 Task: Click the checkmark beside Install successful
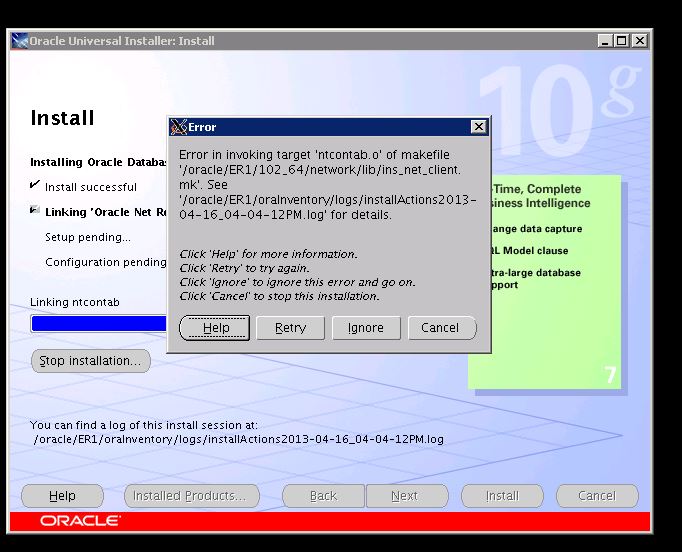[35, 184]
